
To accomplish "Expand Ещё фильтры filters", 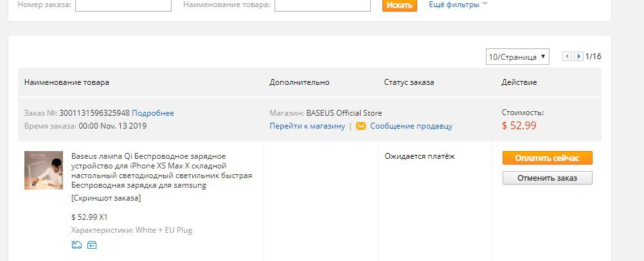I will point(458,4).
